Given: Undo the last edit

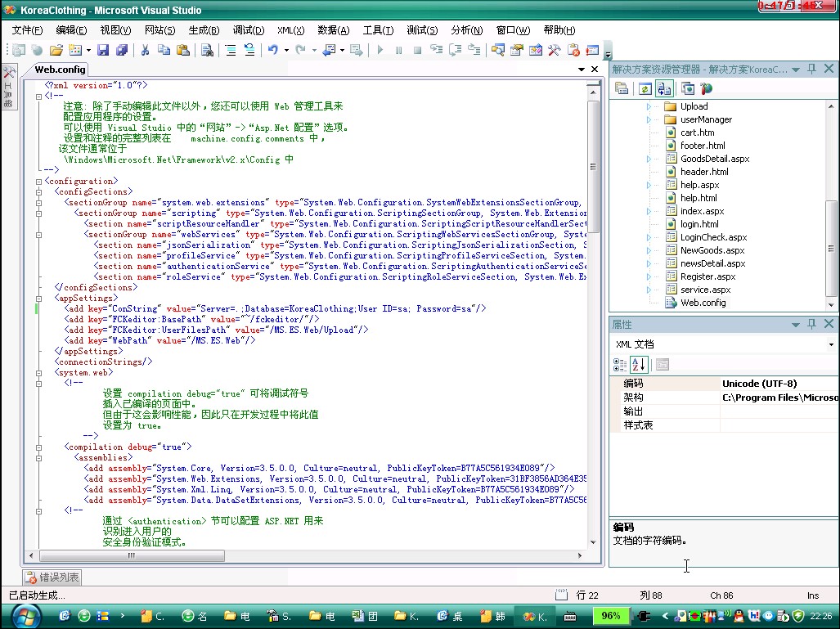Looking at the screenshot, I should pyautogui.click(x=272, y=51).
